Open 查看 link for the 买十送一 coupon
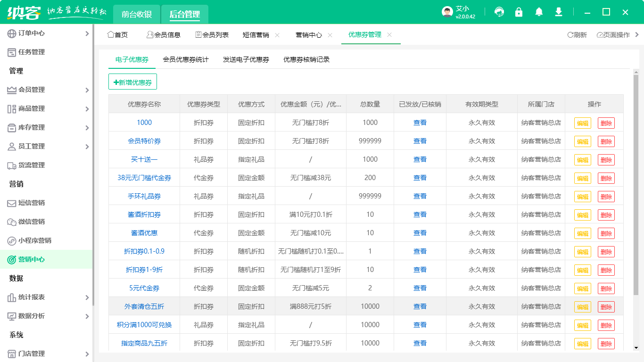This screenshot has height=362, width=644. click(419, 159)
